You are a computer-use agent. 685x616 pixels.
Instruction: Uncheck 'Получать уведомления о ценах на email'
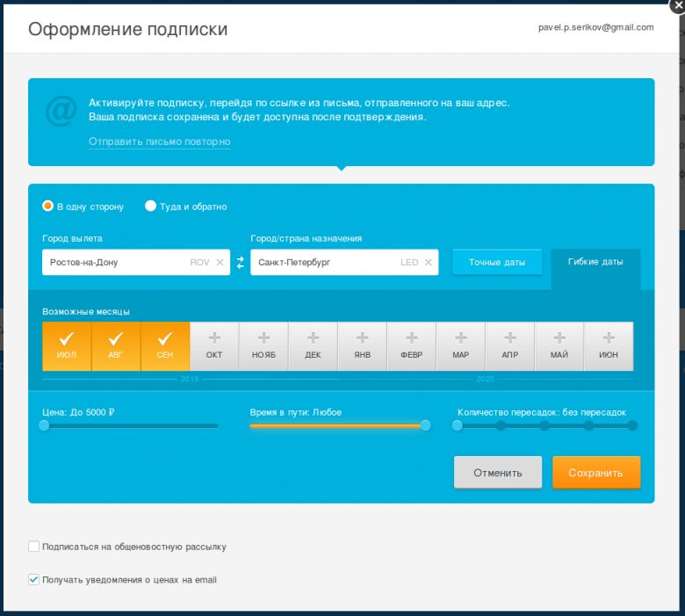34,580
